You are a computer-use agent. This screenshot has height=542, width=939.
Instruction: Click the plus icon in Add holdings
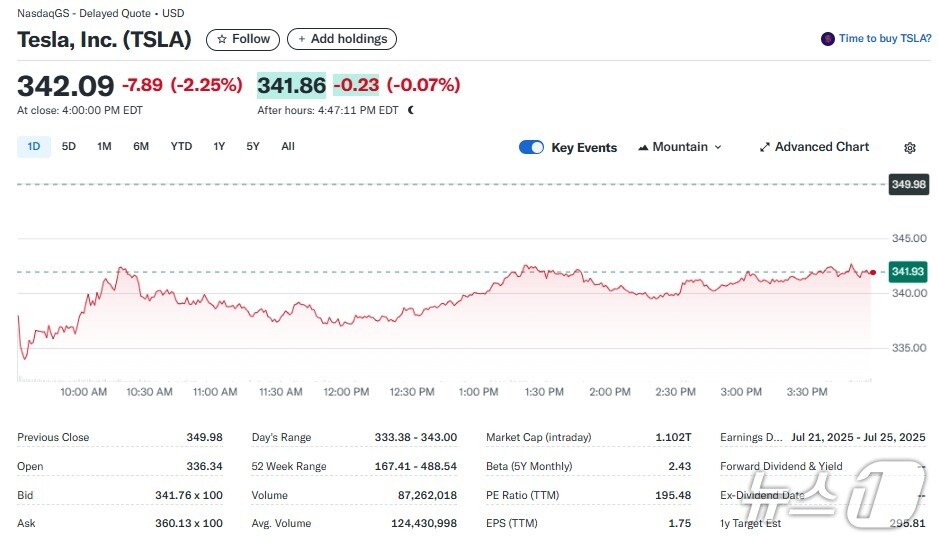coord(302,39)
